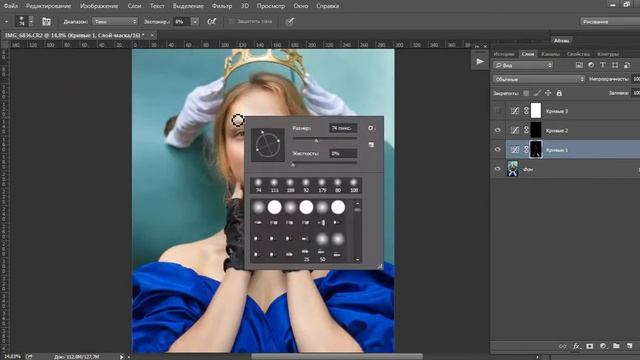640x360 pixels.
Task: Switch to the Свойства tab
Action: click(x=578, y=54)
